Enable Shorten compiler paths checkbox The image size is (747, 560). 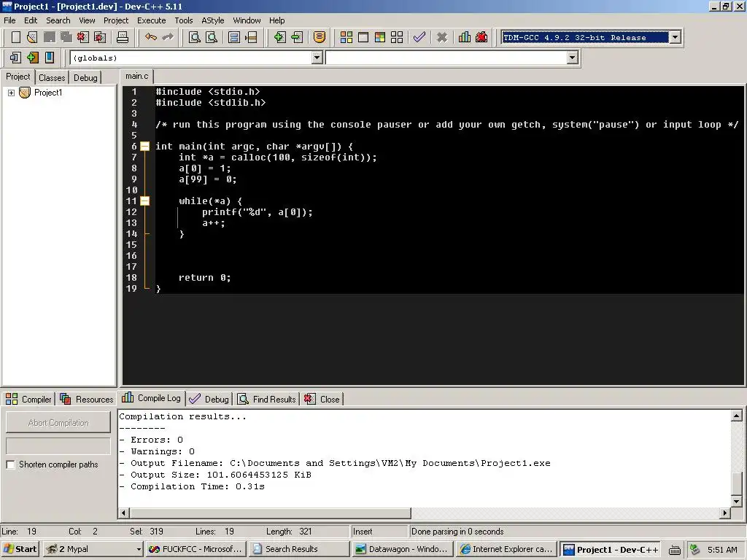pyautogui.click(x=10, y=464)
